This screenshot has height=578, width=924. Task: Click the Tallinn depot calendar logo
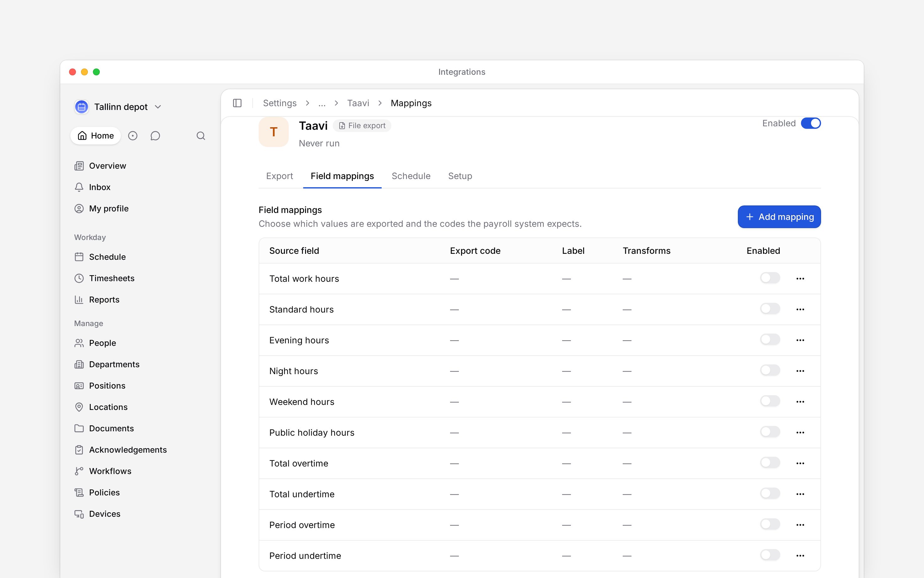click(x=81, y=107)
